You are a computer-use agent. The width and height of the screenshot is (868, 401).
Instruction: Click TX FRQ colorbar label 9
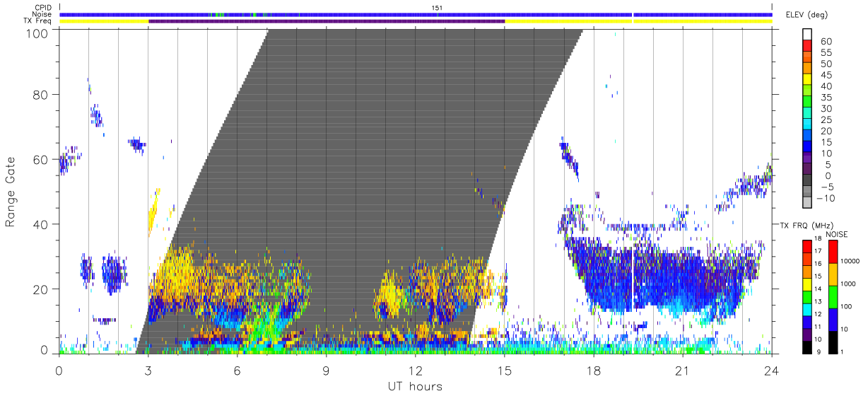[817, 351]
